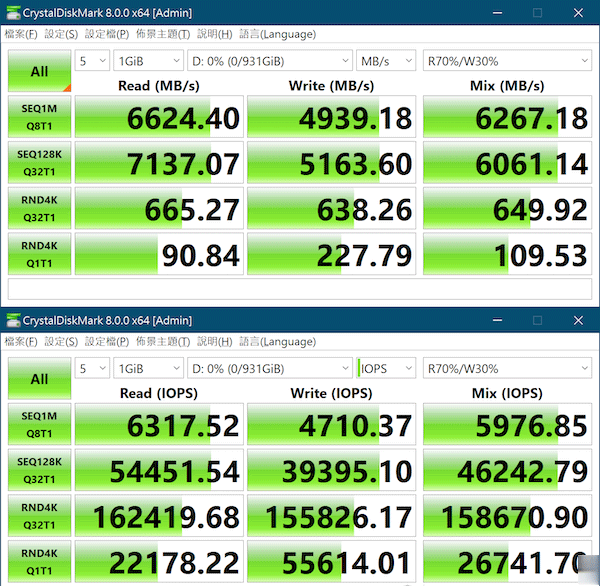Image resolution: width=600 pixels, height=586 pixels.
Task: Run All tests in the IOPS window
Action: coord(39,379)
